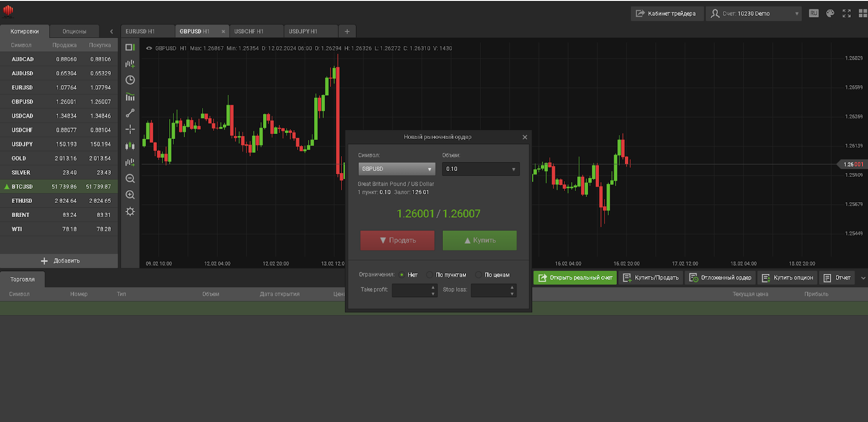868x422 pixels.
Task: Select the trend line drawing tool
Action: (130, 113)
